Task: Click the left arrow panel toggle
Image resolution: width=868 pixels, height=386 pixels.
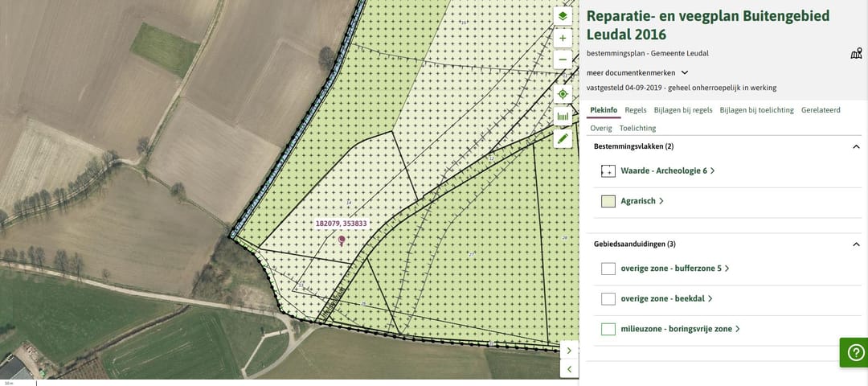Action: (569, 369)
